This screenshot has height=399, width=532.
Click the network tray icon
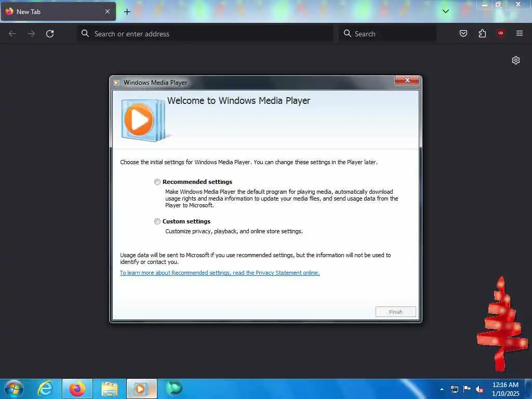point(455,389)
